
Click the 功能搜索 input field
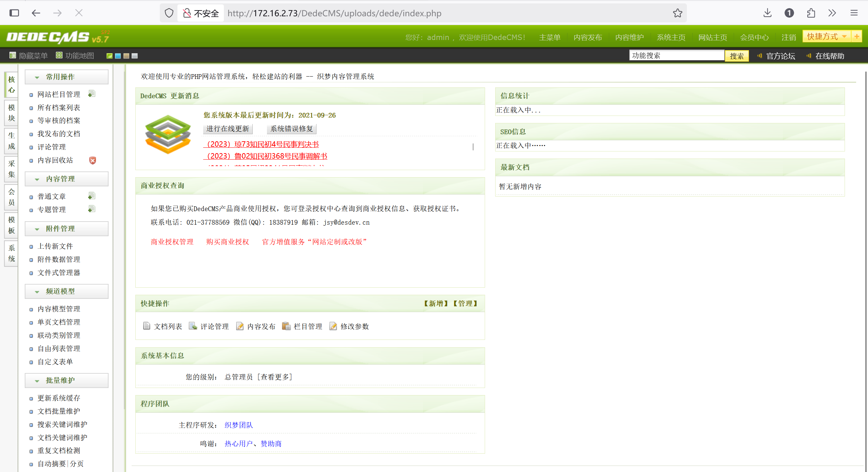click(677, 55)
